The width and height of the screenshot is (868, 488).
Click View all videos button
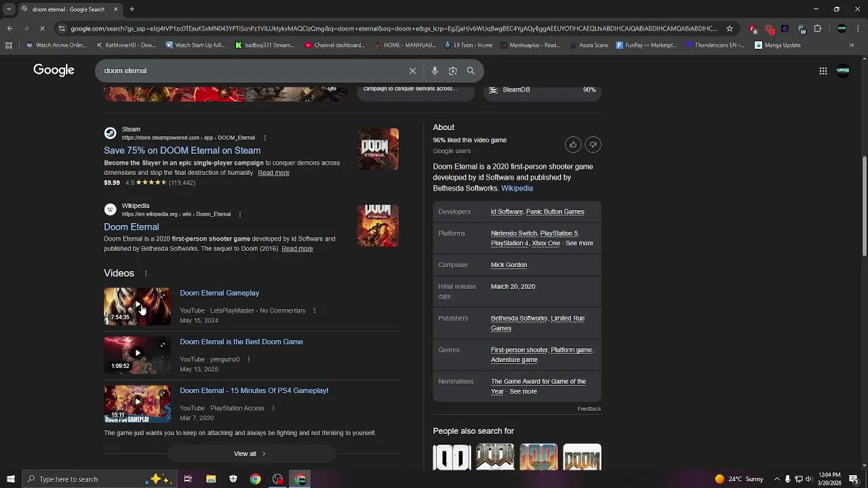[251, 453]
